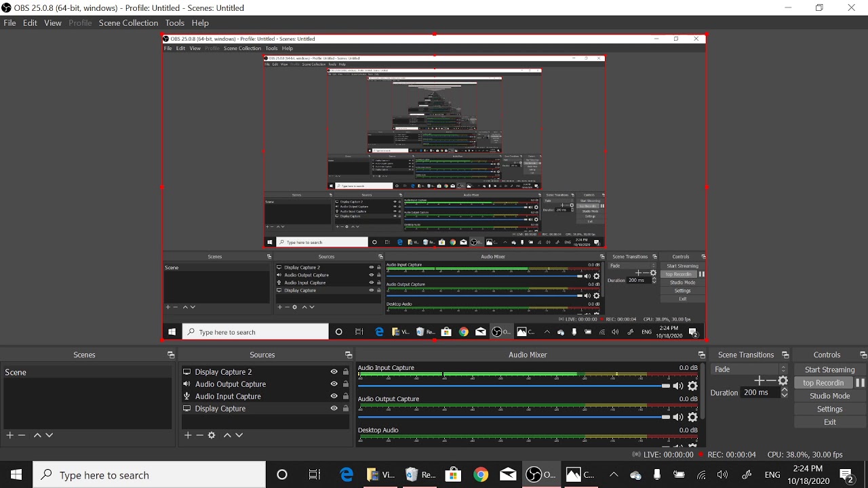This screenshot has width=868, height=488.
Task: Add a new scene with the plus icon
Action: 9,435
